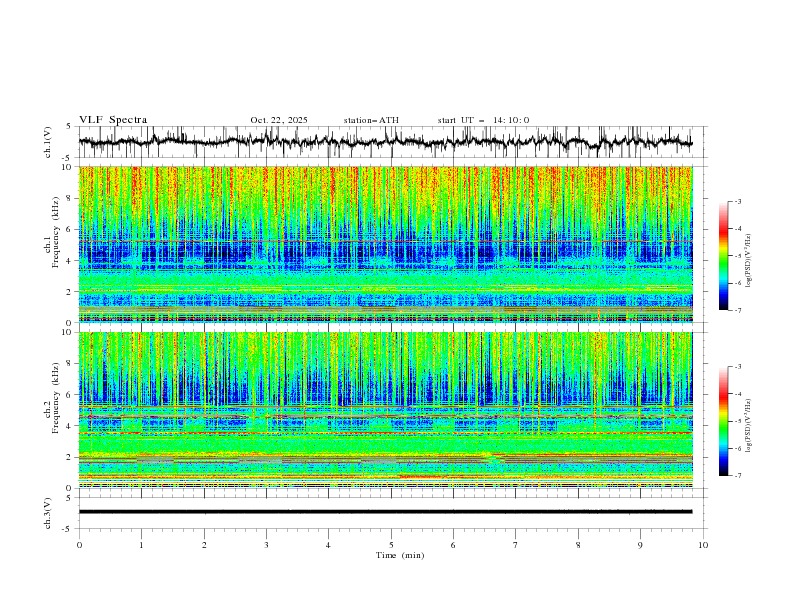
Task: Click inside the ch.2 spectrogram panel
Action: click(x=385, y=410)
